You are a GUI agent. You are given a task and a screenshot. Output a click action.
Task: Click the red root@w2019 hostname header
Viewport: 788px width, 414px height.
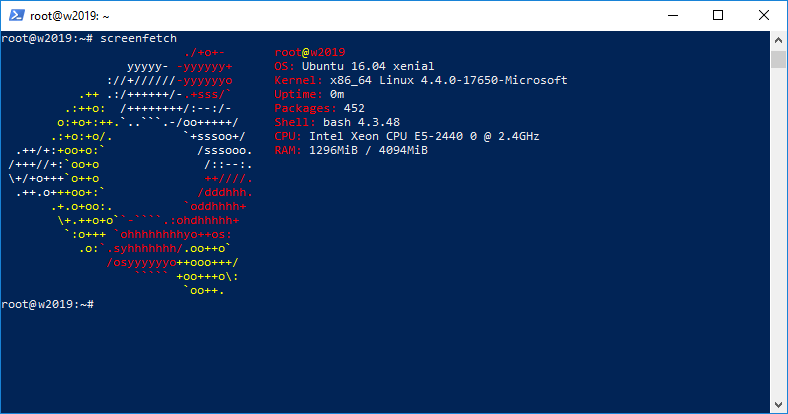pyautogui.click(x=310, y=52)
